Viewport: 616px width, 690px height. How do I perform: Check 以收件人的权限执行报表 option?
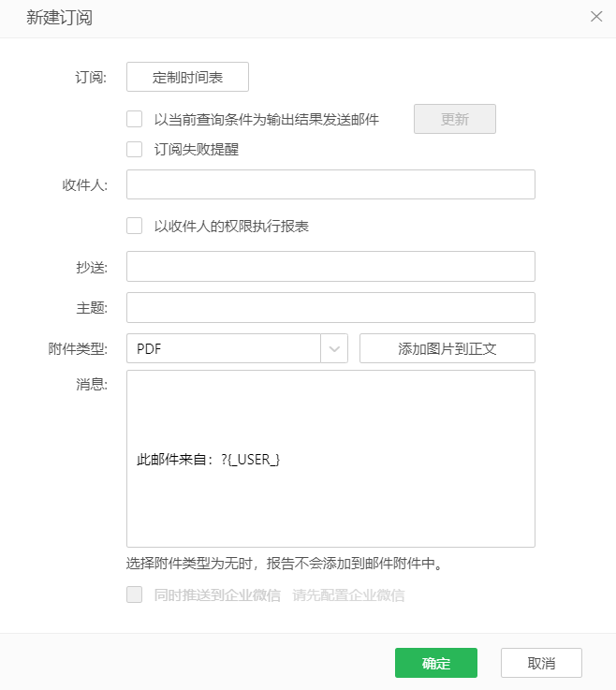(x=134, y=226)
